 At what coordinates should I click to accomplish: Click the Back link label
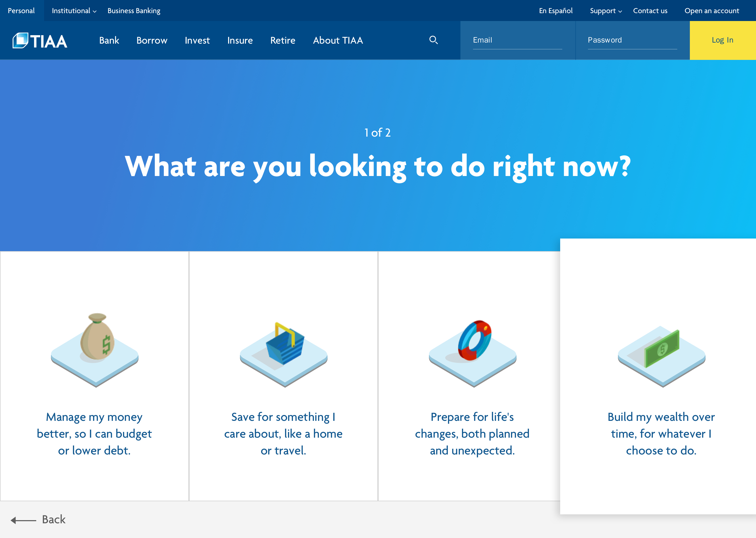coord(54,519)
